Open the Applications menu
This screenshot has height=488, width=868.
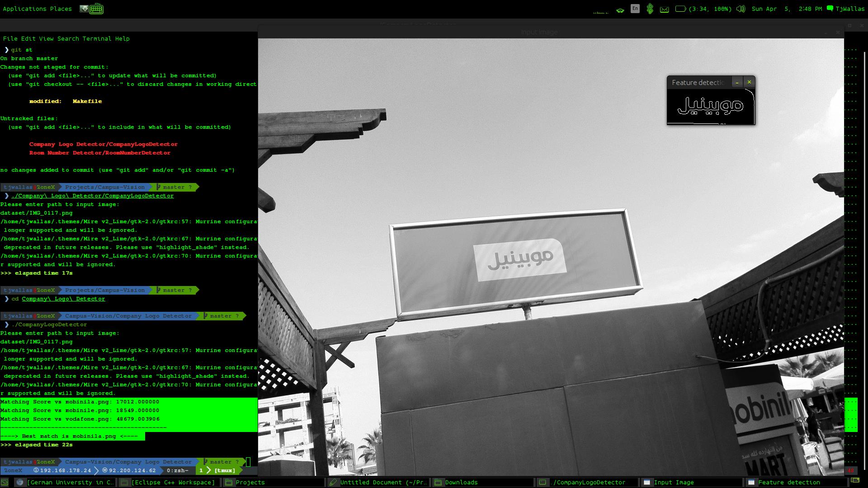pyautogui.click(x=24, y=9)
